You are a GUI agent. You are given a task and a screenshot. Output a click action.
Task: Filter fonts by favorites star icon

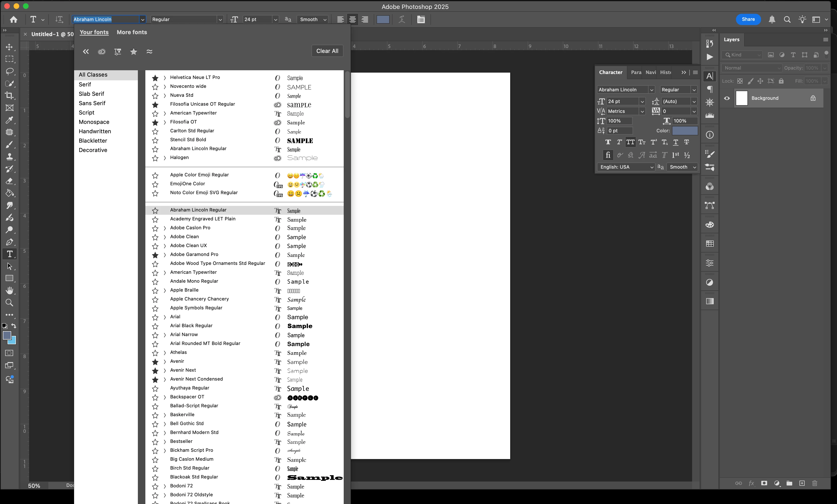(x=133, y=52)
